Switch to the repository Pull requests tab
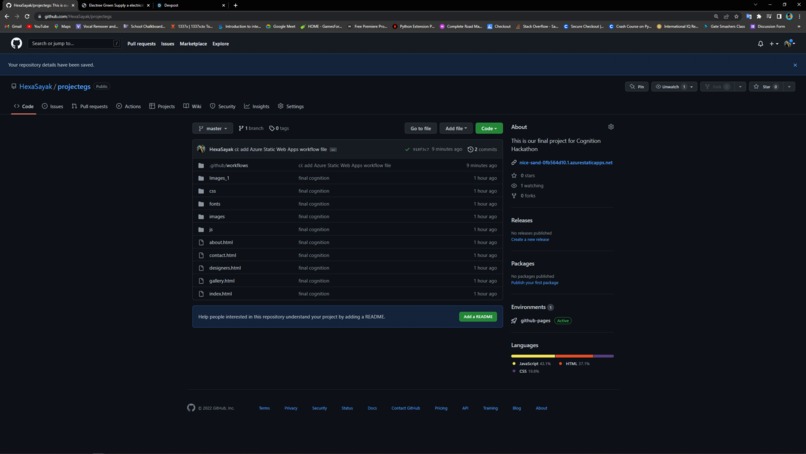 pyautogui.click(x=89, y=106)
